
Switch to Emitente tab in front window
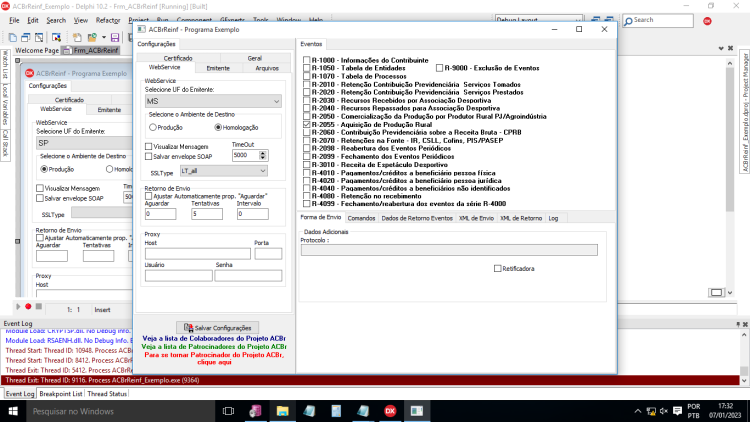pos(218,68)
